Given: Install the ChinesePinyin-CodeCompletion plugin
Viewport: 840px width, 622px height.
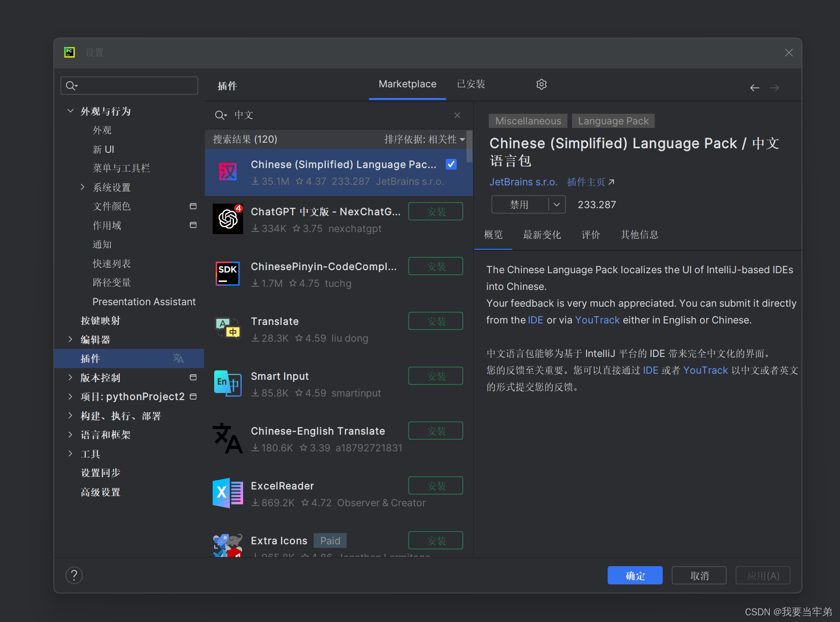Looking at the screenshot, I should point(436,267).
